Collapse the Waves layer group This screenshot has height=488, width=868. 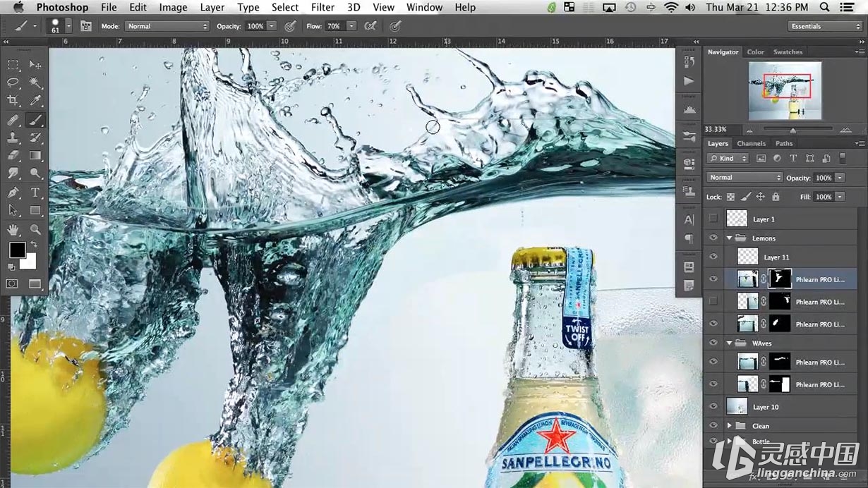(x=729, y=343)
